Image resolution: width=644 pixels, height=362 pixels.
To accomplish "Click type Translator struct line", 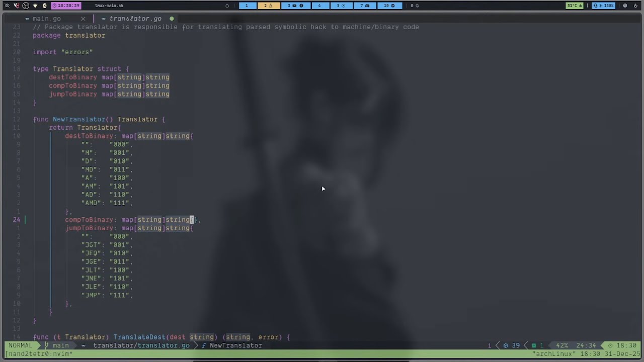I will [81, 69].
